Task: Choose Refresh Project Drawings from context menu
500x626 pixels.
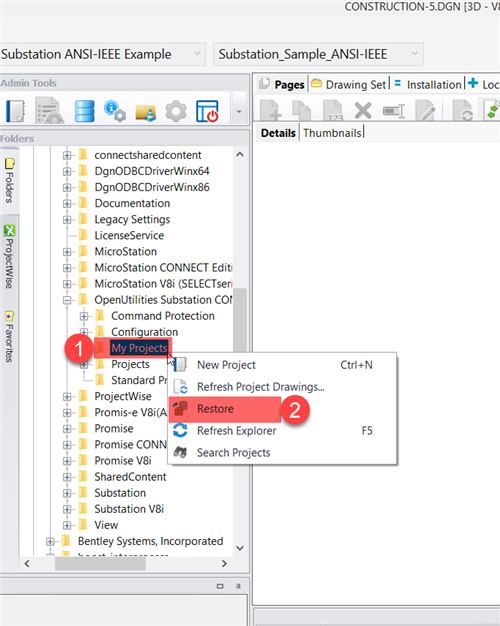Action: (282, 387)
